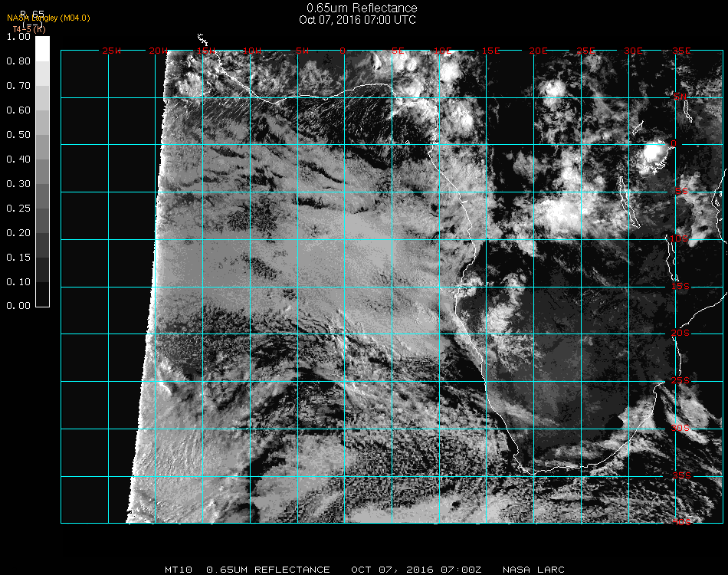Click the "NASA Langley (M04.0)" label
Viewport: 728px width, 575px height.
click(x=48, y=18)
